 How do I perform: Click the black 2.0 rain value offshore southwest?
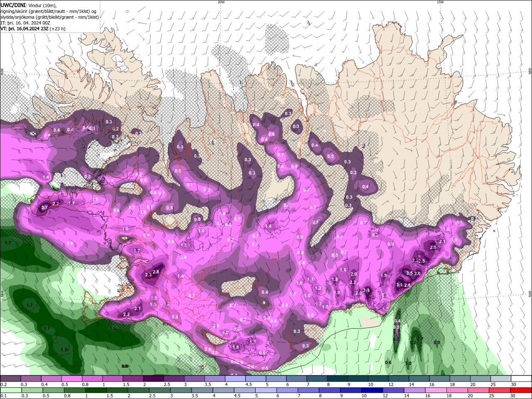(x=64, y=350)
